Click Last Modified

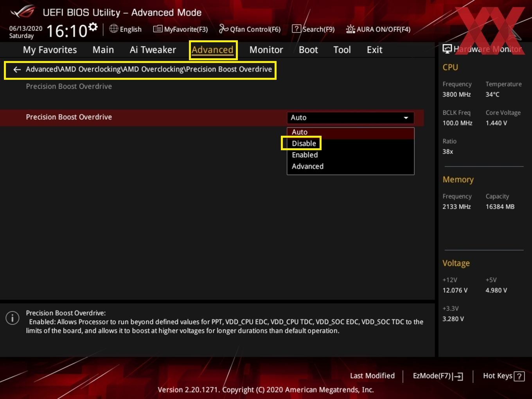point(372,376)
